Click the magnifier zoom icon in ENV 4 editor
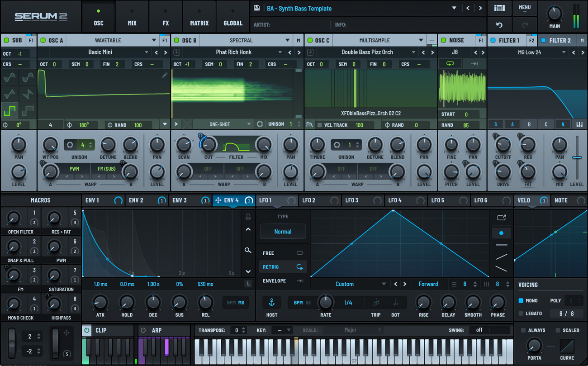Image resolution: width=588 pixels, height=366 pixels. (x=247, y=250)
